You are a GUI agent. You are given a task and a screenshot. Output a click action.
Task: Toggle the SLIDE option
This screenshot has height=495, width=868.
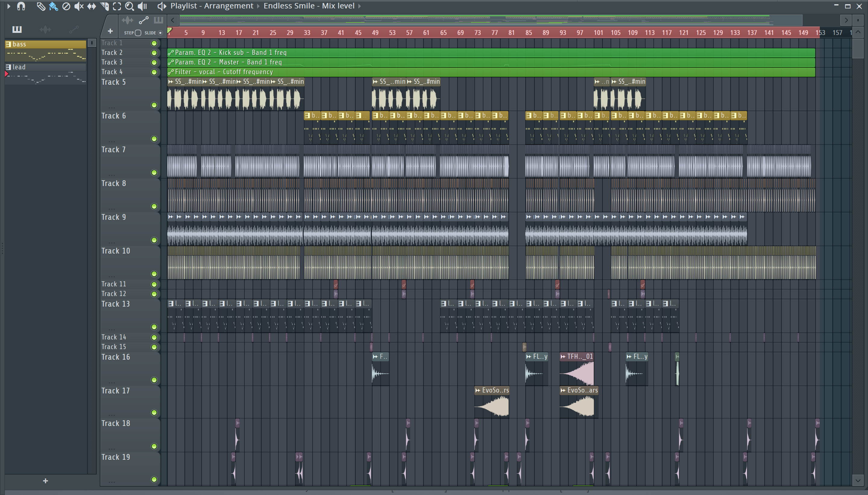(160, 33)
